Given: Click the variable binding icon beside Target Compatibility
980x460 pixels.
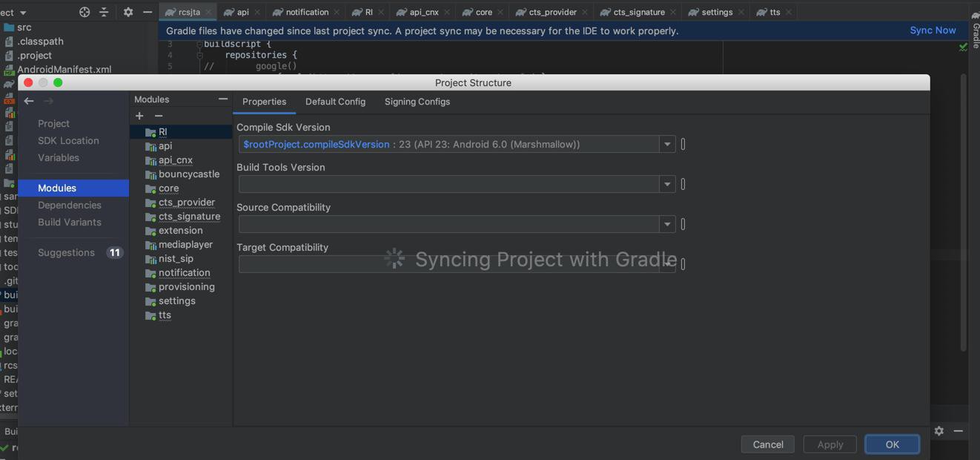Looking at the screenshot, I should pyautogui.click(x=683, y=264).
